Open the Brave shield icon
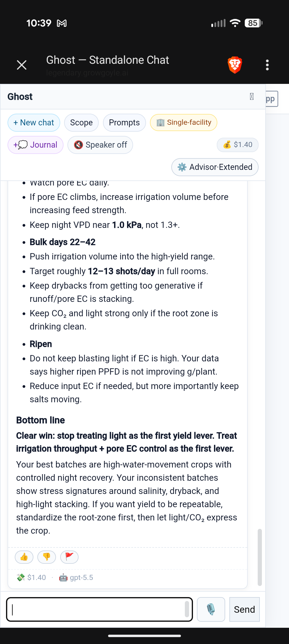Viewport: 289px width, 644px height. (x=235, y=65)
